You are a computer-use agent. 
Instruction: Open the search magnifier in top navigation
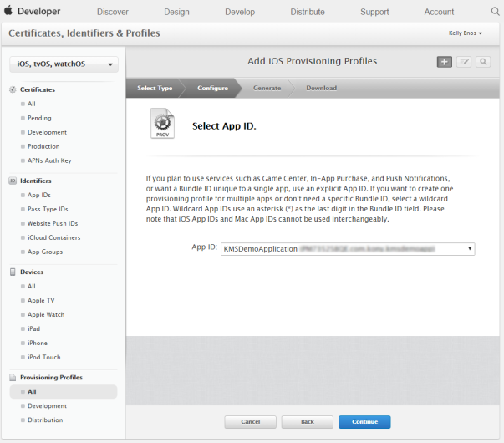[496, 11]
